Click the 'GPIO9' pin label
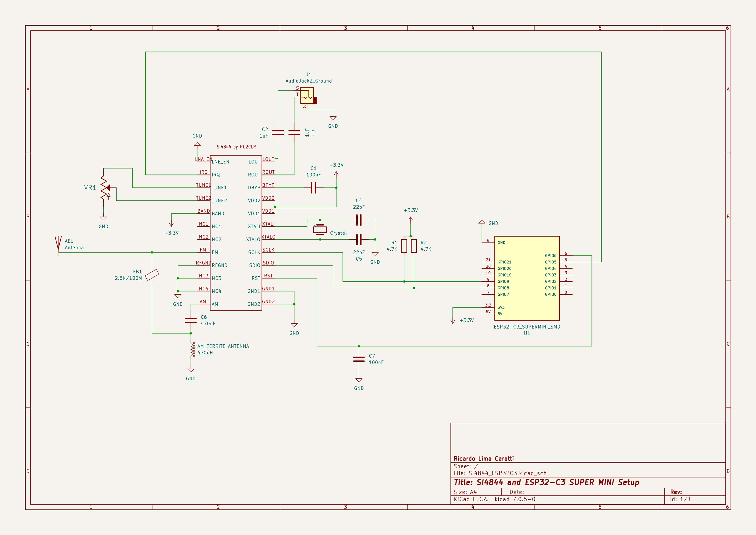Image resolution: width=756 pixels, height=535 pixels. pos(503,282)
